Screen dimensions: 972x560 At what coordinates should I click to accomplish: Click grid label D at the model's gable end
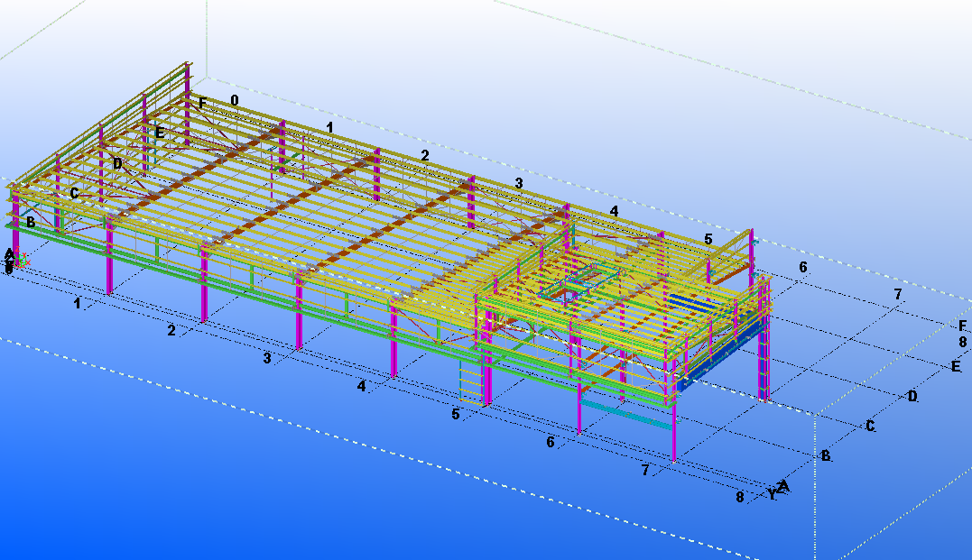[117, 163]
